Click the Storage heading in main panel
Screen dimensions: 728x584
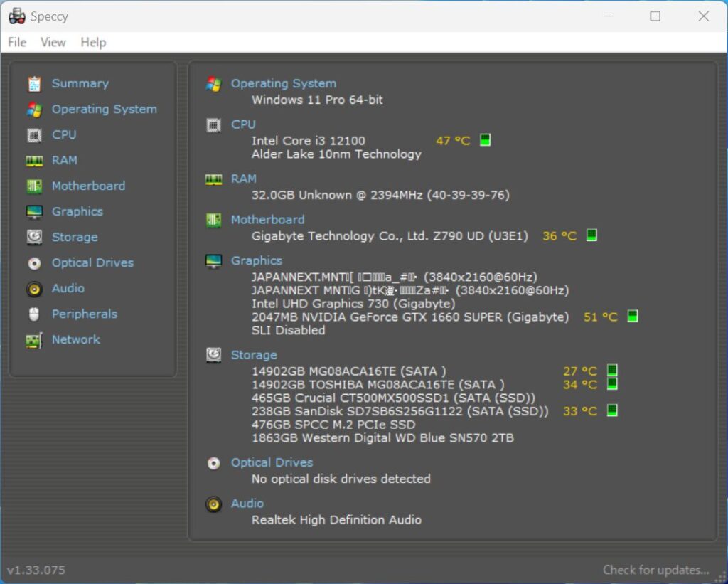(254, 355)
